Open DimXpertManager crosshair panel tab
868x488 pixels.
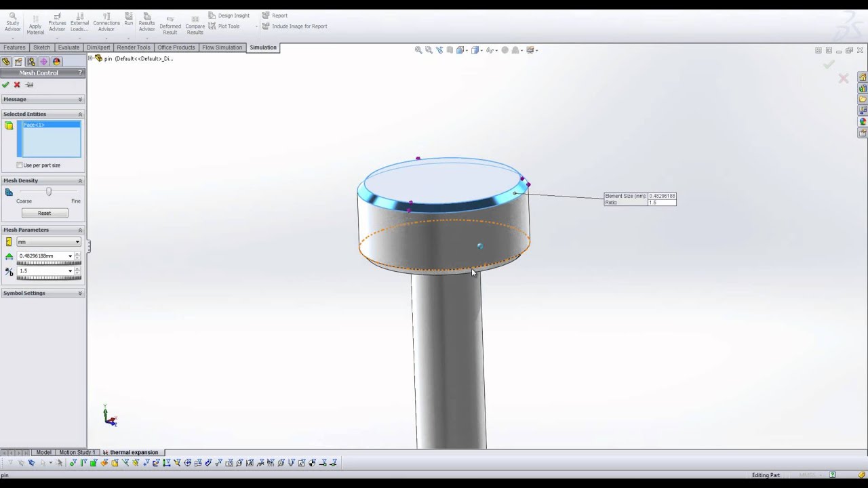[x=44, y=62]
